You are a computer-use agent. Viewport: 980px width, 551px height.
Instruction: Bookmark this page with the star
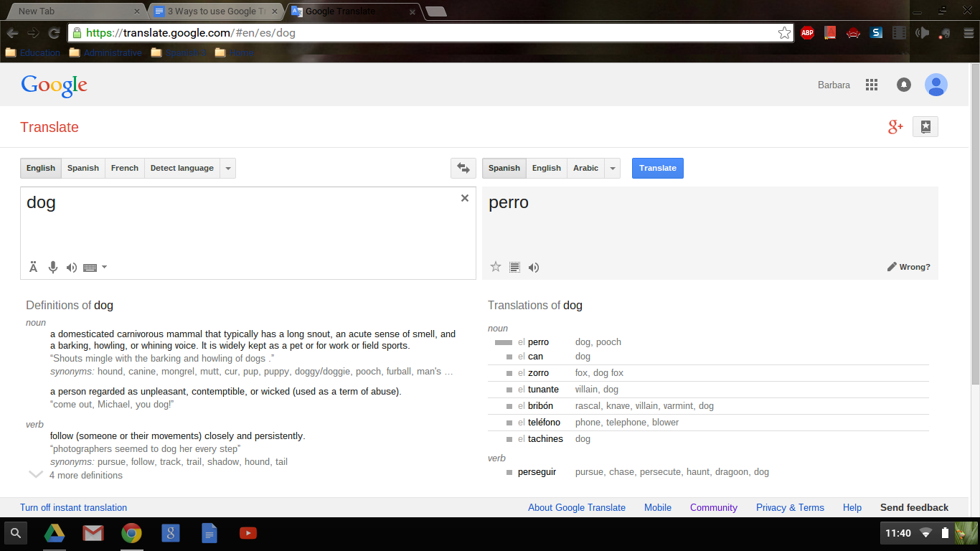pyautogui.click(x=785, y=33)
